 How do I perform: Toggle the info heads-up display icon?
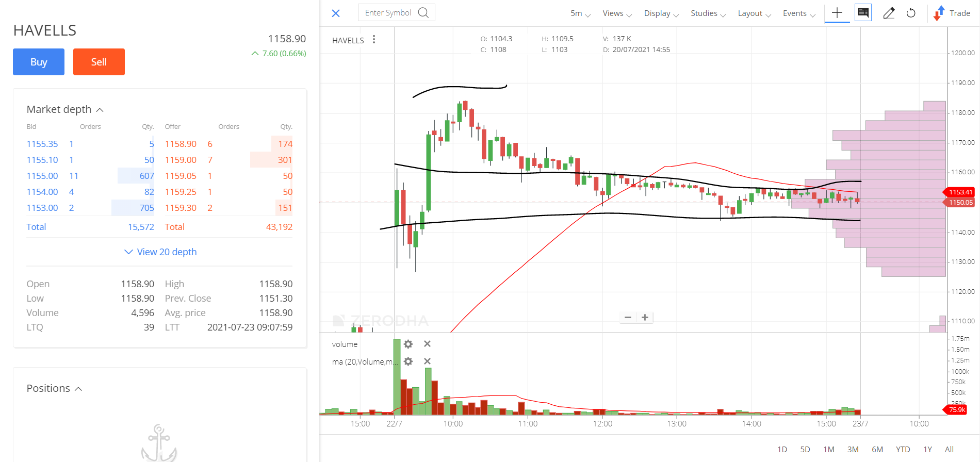(863, 13)
